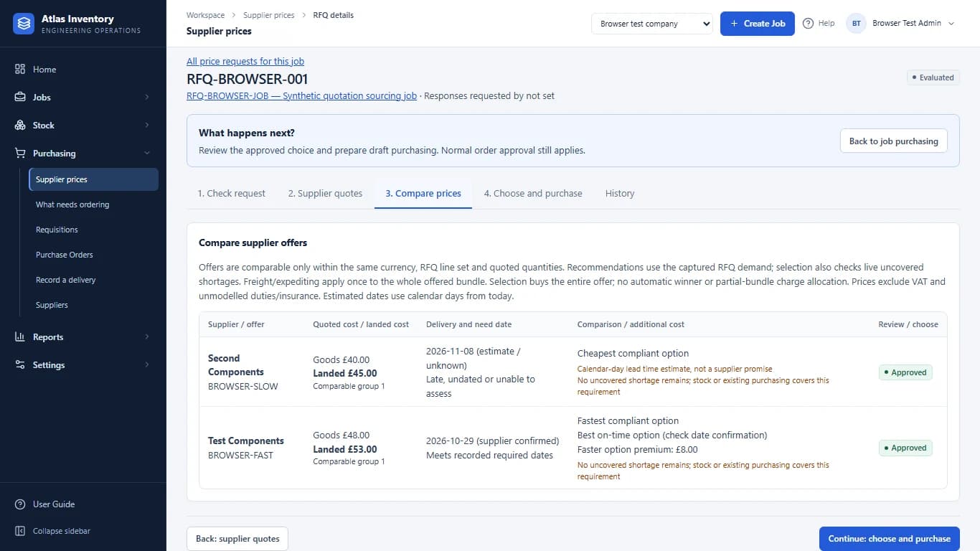The height and width of the screenshot is (551, 980).
Task: Open the History tab
Action: pyautogui.click(x=620, y=194)
